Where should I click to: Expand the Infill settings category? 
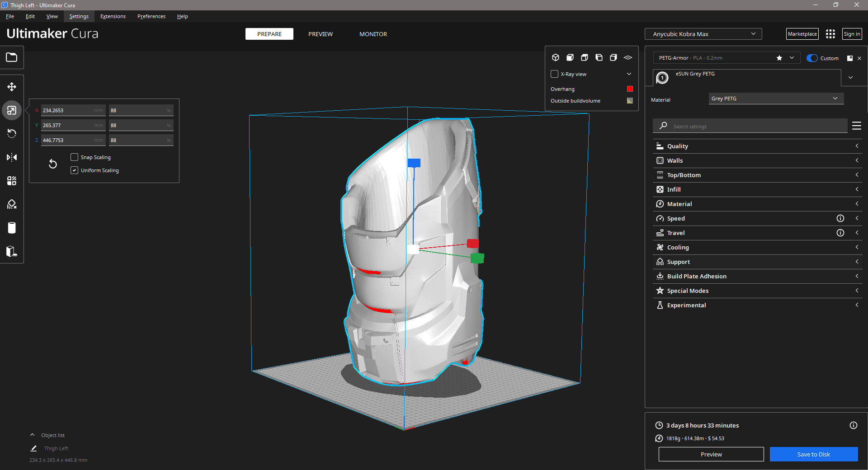pyautogui.click(x=758, y=189)
